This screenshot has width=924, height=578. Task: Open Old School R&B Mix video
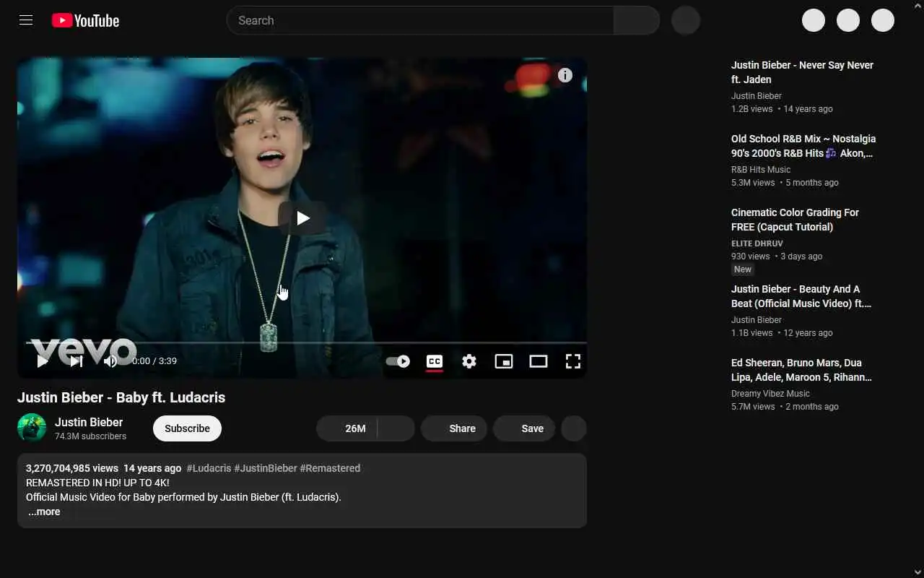coord(803,146)
